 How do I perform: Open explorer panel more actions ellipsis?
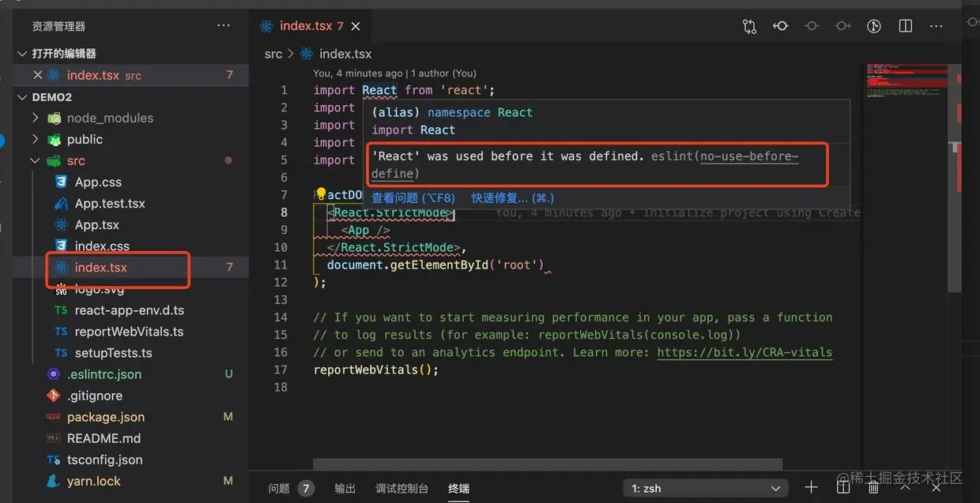click(x=224, y=26)
